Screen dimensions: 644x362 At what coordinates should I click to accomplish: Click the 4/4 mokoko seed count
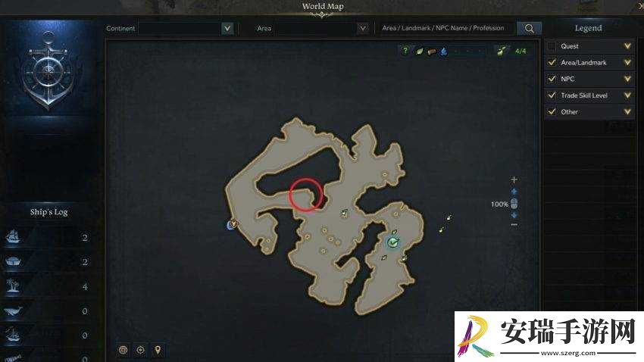coord(521,51)
